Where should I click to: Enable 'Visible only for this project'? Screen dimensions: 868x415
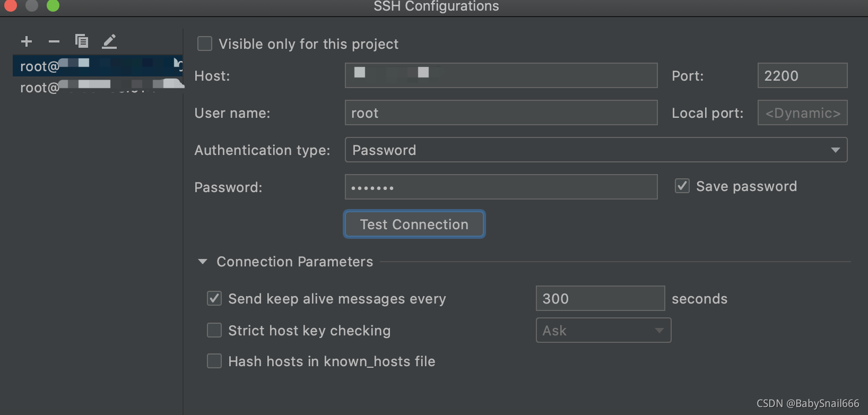(x=204, y=44)
